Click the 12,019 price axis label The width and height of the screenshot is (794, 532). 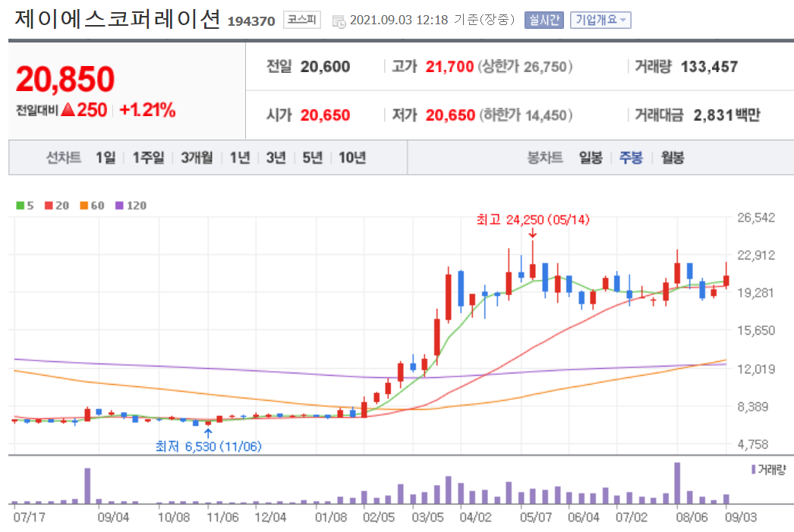(756, 369)
